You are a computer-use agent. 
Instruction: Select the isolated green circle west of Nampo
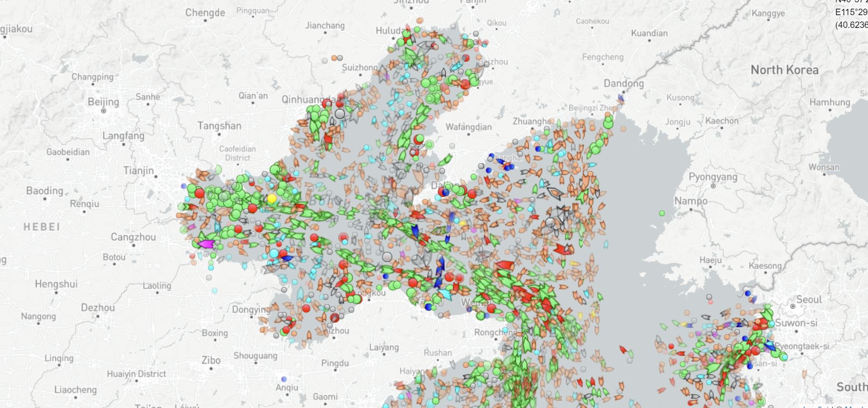pos(662,213)
